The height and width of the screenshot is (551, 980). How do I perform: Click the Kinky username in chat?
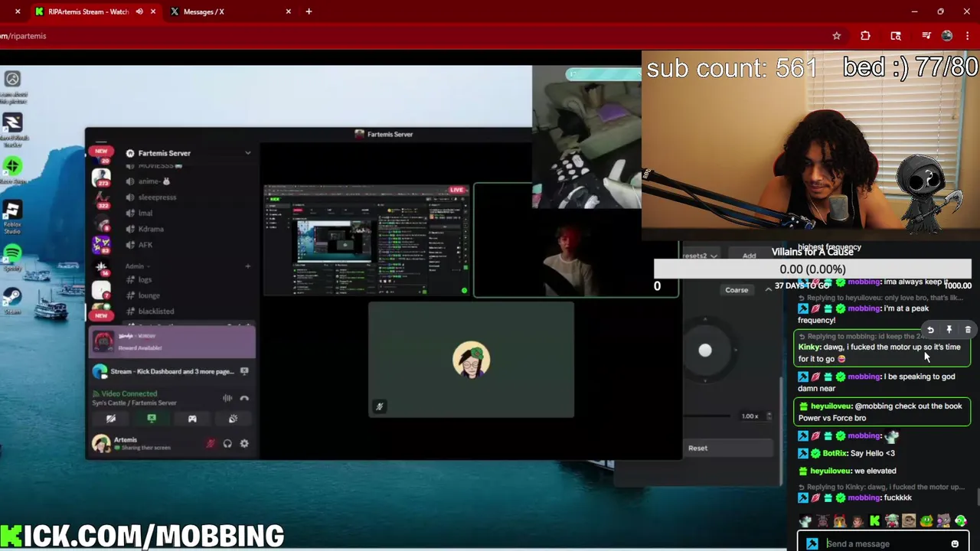tap(808, 347)
